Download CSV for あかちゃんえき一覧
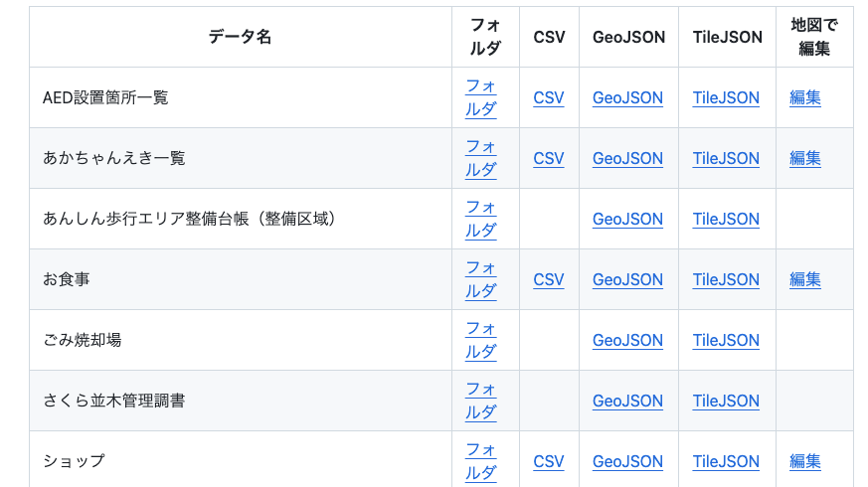The image size is (868, 487). (549, 159)
